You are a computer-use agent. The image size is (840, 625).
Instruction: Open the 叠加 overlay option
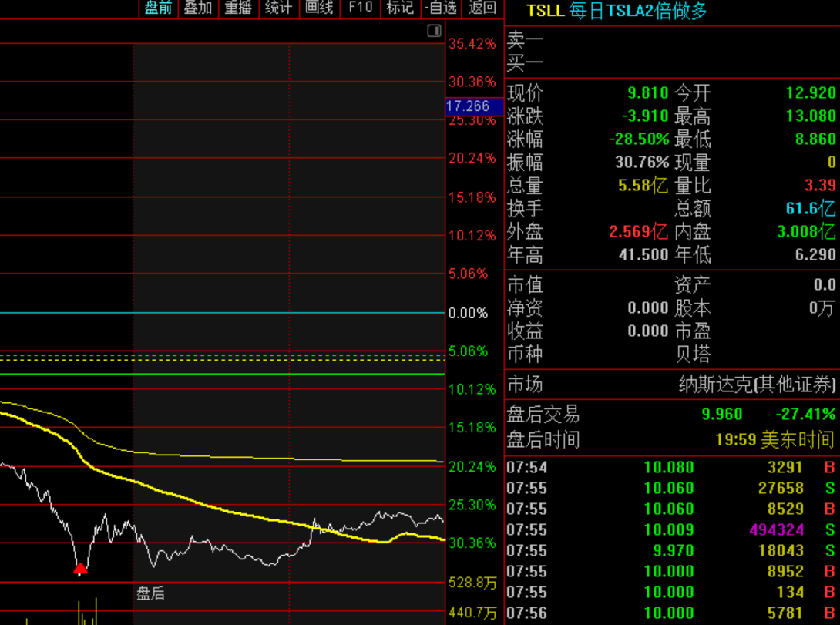point(198,8)
